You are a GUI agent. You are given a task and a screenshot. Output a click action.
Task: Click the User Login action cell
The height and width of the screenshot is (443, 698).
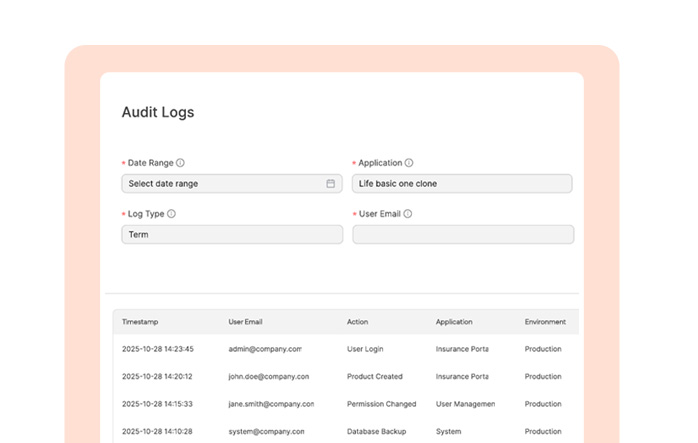pos(365,349)
